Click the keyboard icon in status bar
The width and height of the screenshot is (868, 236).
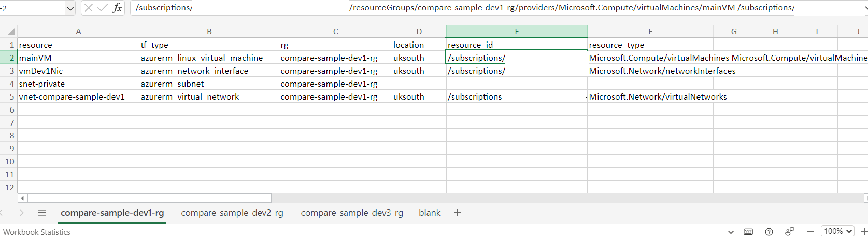748,232
